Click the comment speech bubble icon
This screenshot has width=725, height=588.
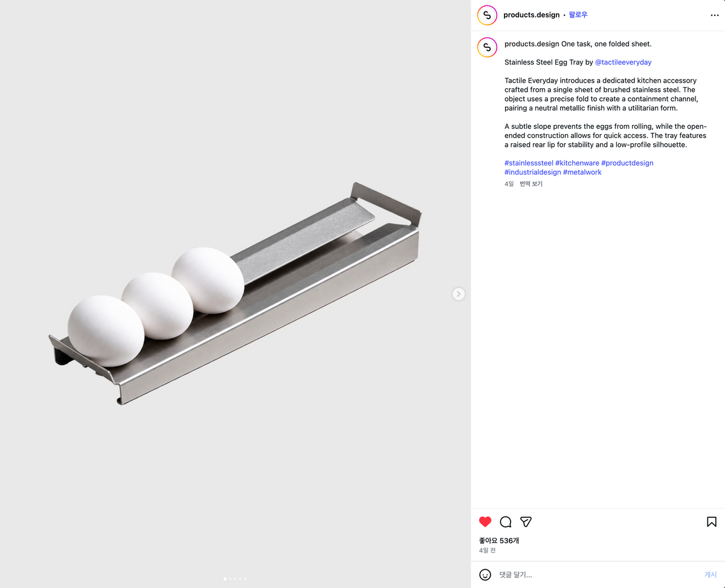(x=506, y=522)
